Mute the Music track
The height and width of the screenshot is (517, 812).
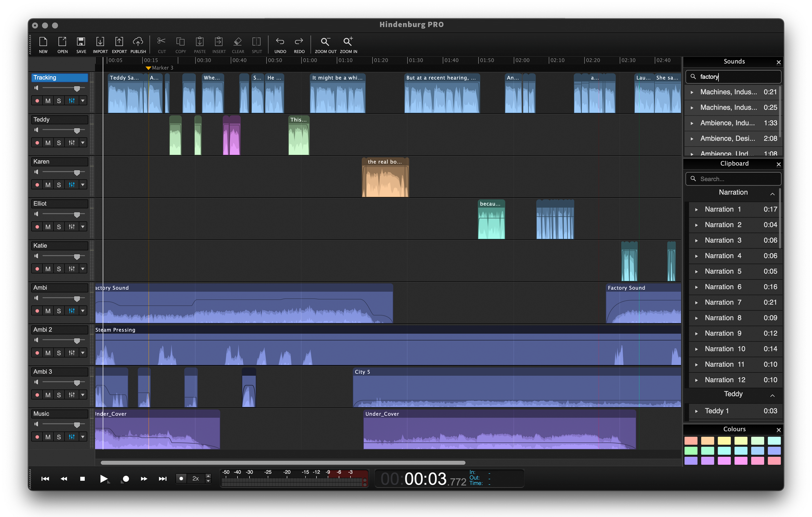pyautogui.click(x=48, y=437)
